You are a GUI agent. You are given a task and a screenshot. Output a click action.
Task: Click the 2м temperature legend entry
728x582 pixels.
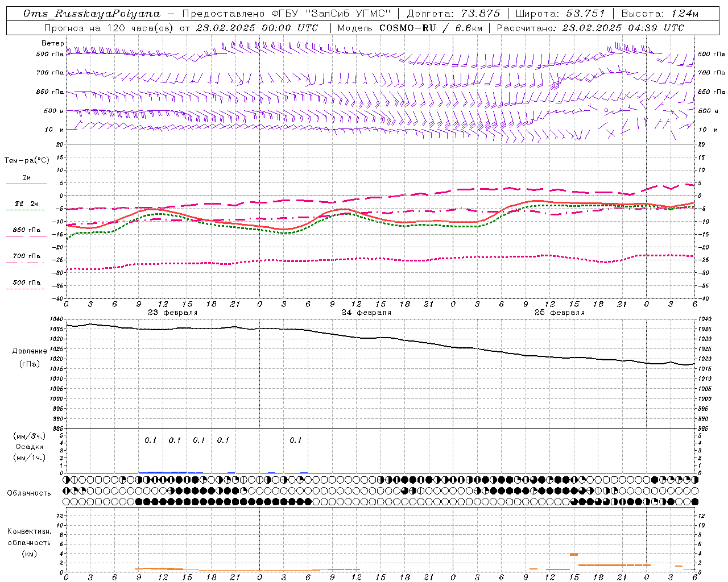point(26,178)
